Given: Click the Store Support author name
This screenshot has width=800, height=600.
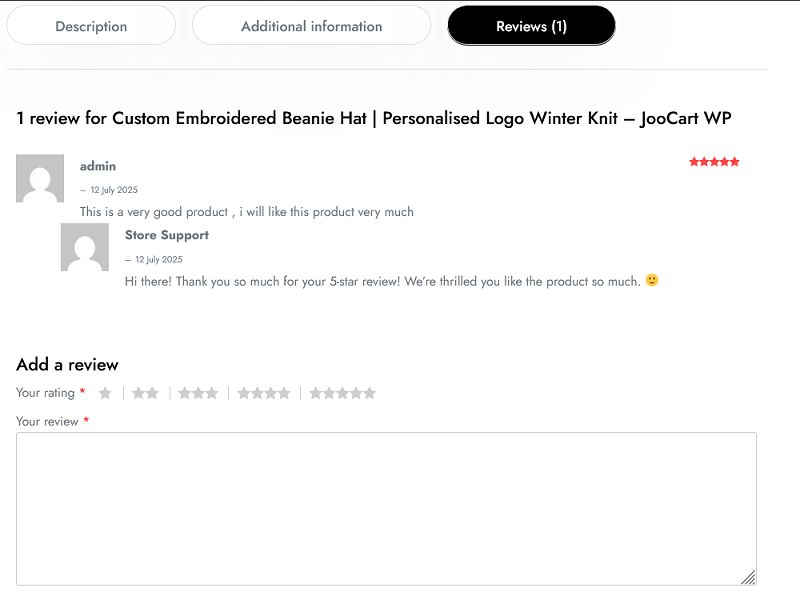Looking at the screenshot, I should [166, 235].
